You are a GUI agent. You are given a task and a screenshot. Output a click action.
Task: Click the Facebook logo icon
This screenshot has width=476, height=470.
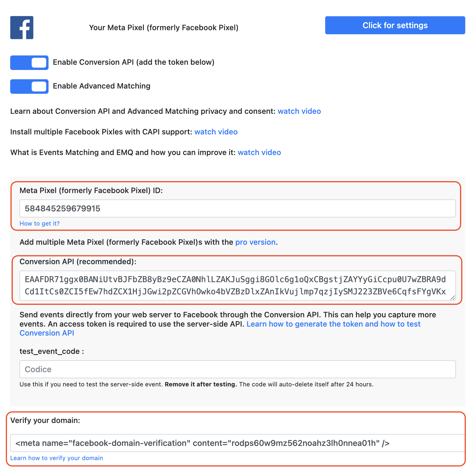(22, 28)
